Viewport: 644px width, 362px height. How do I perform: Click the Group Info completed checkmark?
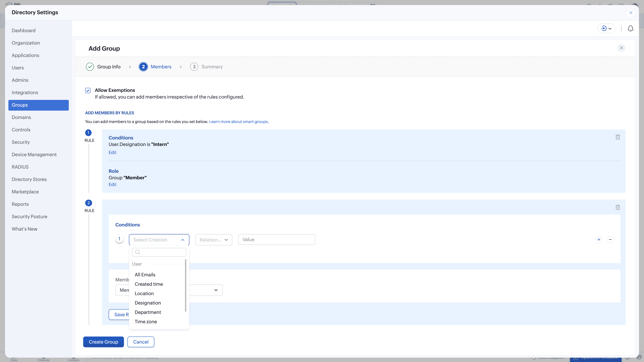click(90, 67)
